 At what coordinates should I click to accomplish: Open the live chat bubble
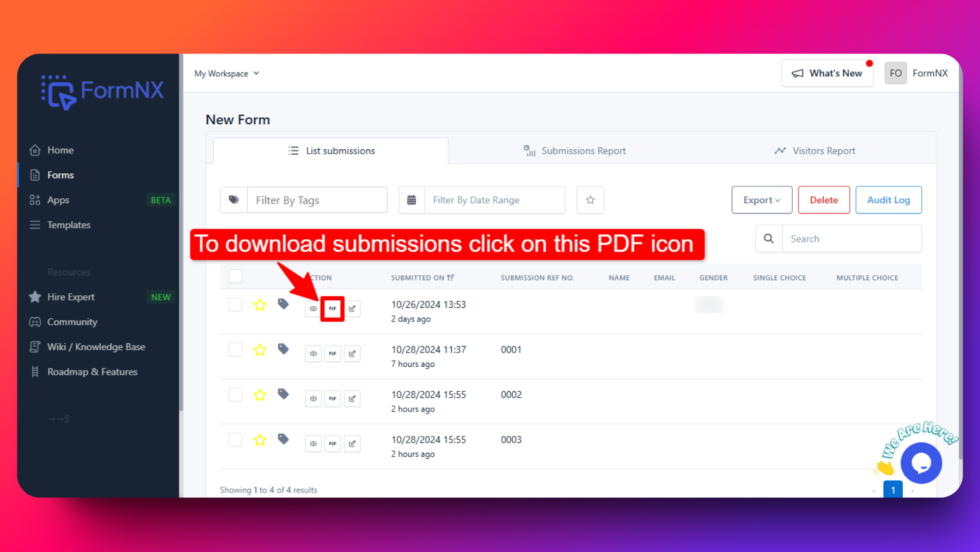click(x=921, y=463)
